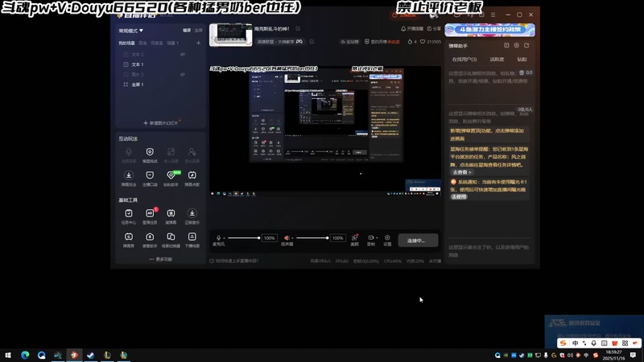Click 新增图片幻灯片 add source button

coord(160,123)
